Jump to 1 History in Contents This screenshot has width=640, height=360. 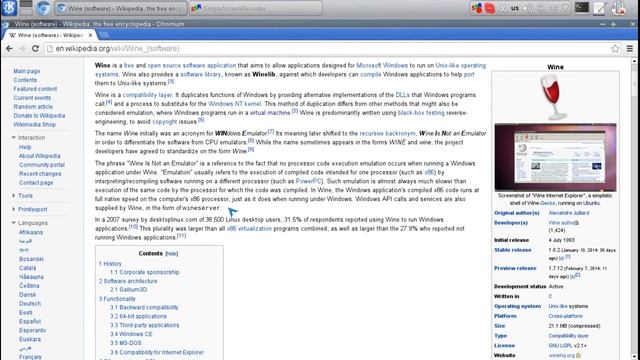pyautogui.click(x=110, y=264)
